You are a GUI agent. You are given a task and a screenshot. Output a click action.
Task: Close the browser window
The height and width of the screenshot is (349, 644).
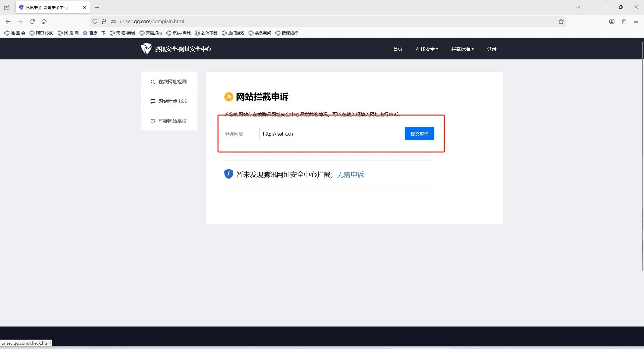636,7
